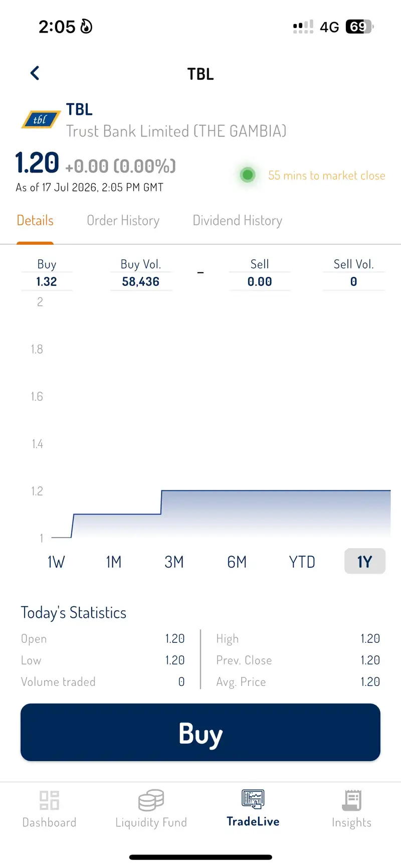
Task: Select the YTD chart range
Action: pos(302,562)
